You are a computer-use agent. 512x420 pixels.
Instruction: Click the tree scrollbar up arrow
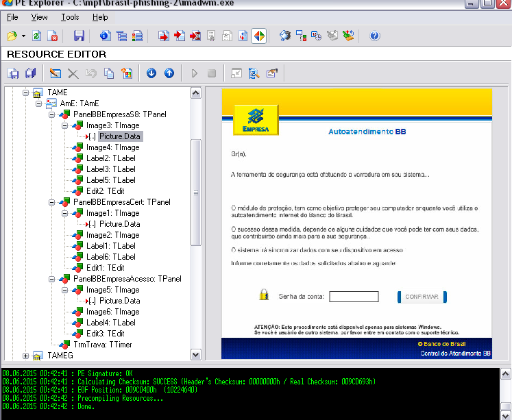(x=196, y=93)
